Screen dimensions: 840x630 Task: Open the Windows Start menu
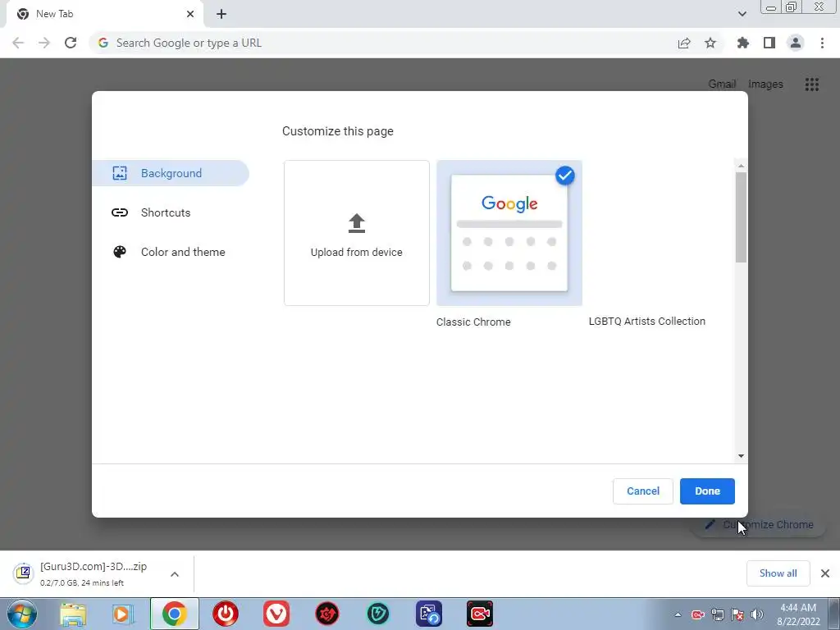(22, 614)
